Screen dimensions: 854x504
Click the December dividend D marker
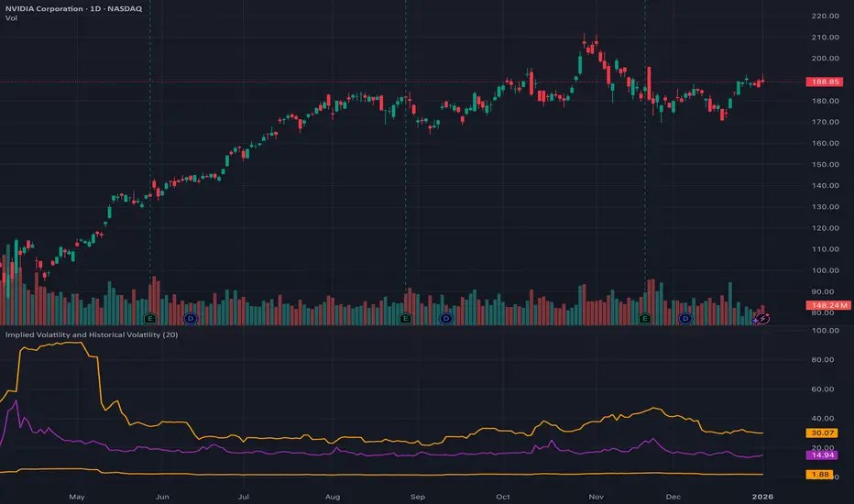coord(685,319)
